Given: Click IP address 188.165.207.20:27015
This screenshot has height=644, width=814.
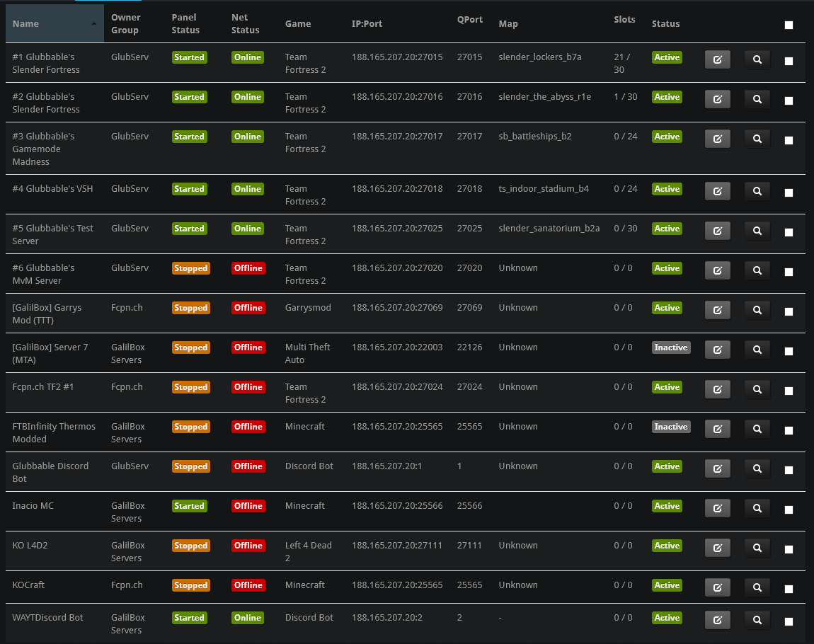Looking at the screenshot, I should tap(397, 57).
